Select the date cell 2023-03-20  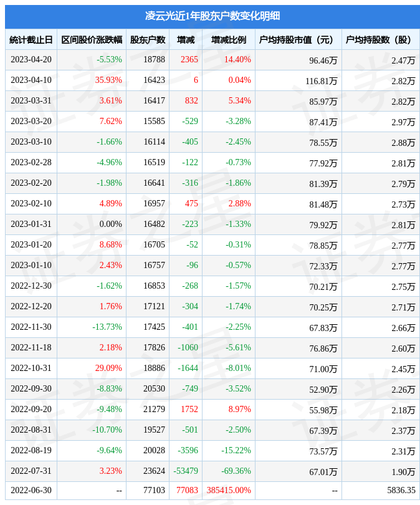pos(31,121)
